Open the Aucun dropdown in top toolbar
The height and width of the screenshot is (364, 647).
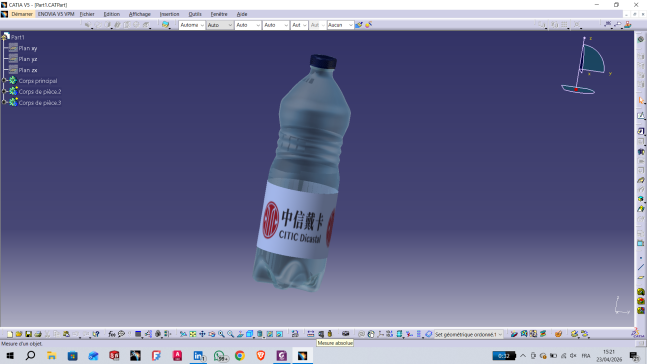(340, 25)
